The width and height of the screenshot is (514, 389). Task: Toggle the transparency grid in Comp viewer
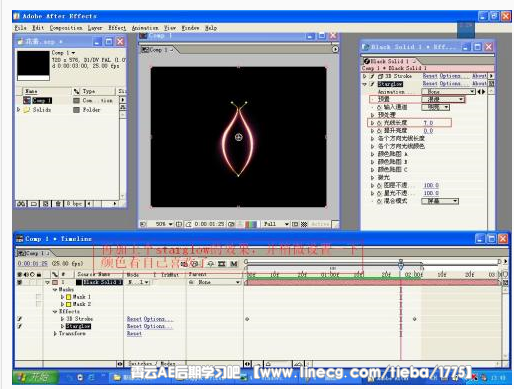(304, 224)
